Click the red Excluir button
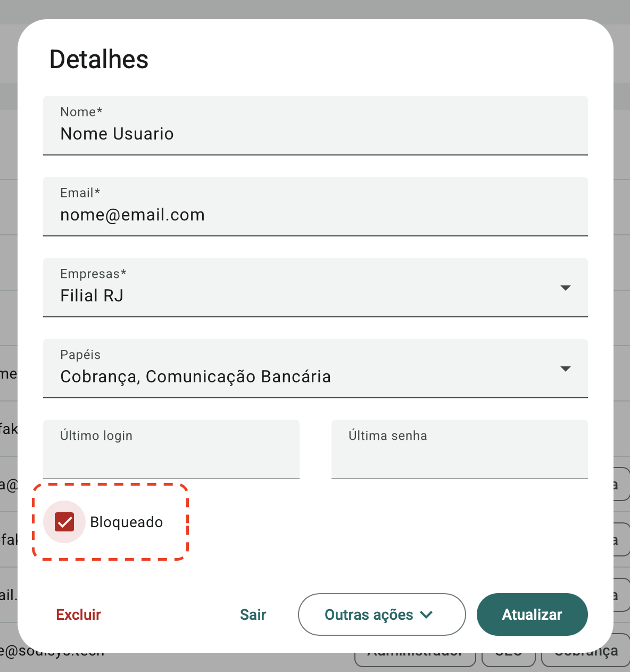This screenshot has width=630, height=672. tap(79, 614)
